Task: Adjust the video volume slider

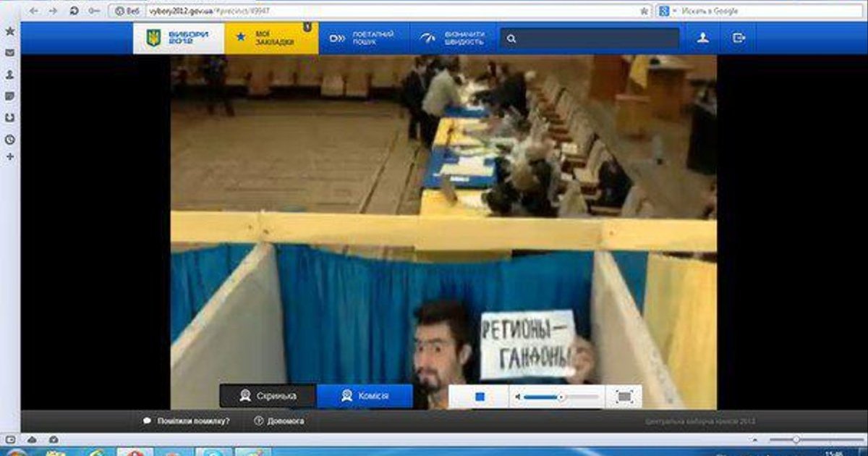Action: point(561,397)
